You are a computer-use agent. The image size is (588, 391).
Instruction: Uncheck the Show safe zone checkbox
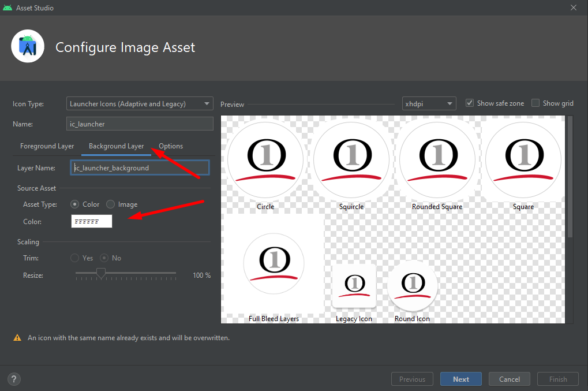(x=470, y=103)
